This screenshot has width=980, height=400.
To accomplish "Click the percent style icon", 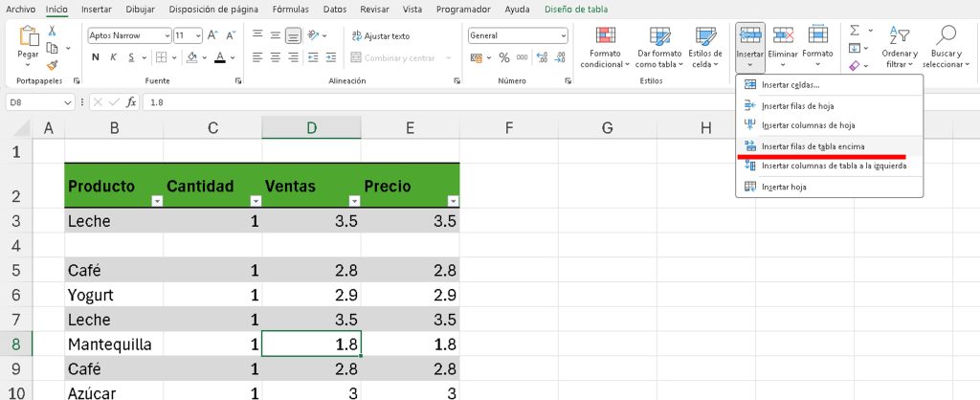I will [504, 57].
